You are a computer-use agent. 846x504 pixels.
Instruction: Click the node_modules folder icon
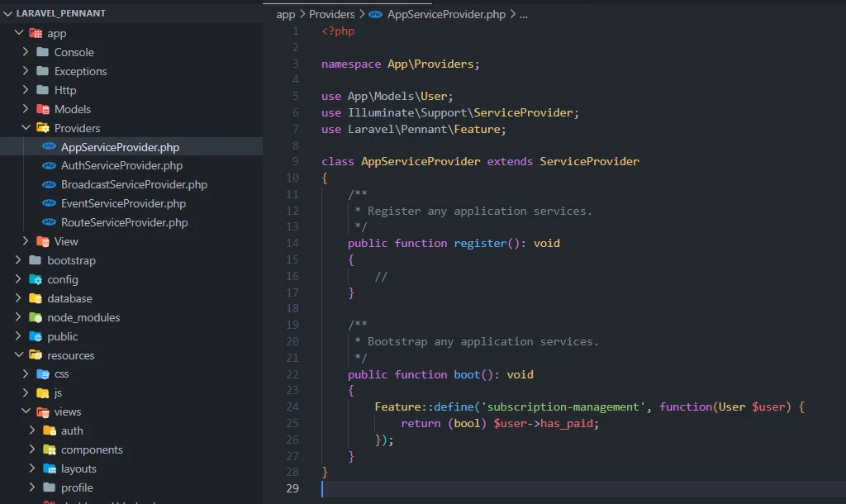pos(36,317)
